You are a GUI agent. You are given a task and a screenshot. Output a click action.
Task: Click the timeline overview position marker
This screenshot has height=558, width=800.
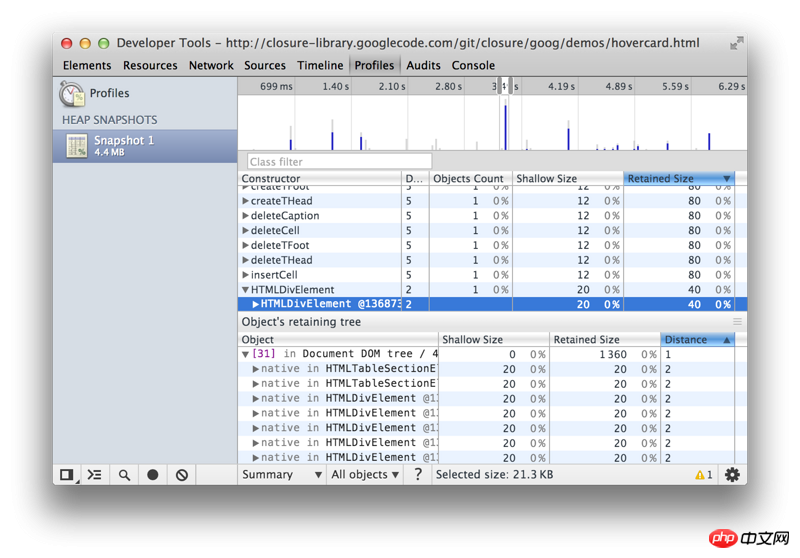pos(506,87)
